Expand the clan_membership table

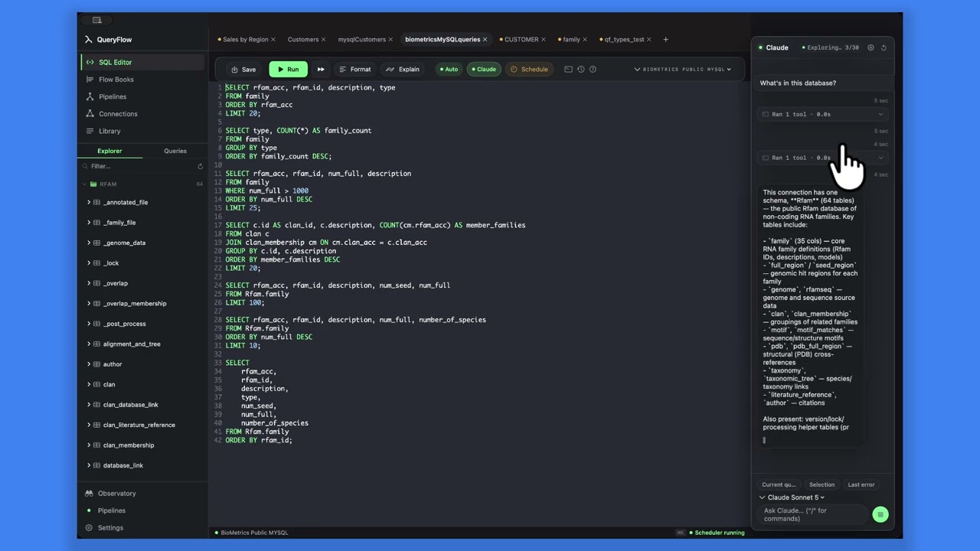pyautogui.click(x=89, y=445)
